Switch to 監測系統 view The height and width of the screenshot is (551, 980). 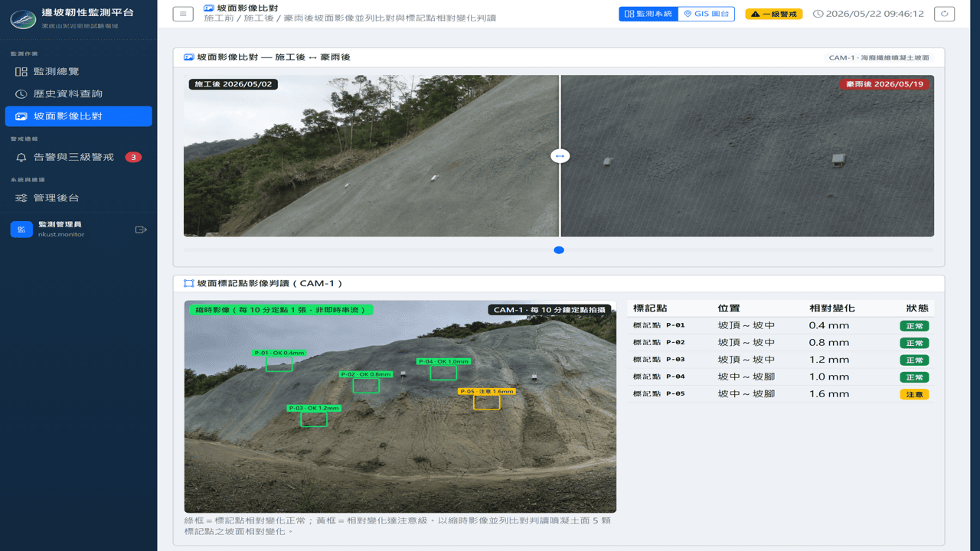point(648,14)
